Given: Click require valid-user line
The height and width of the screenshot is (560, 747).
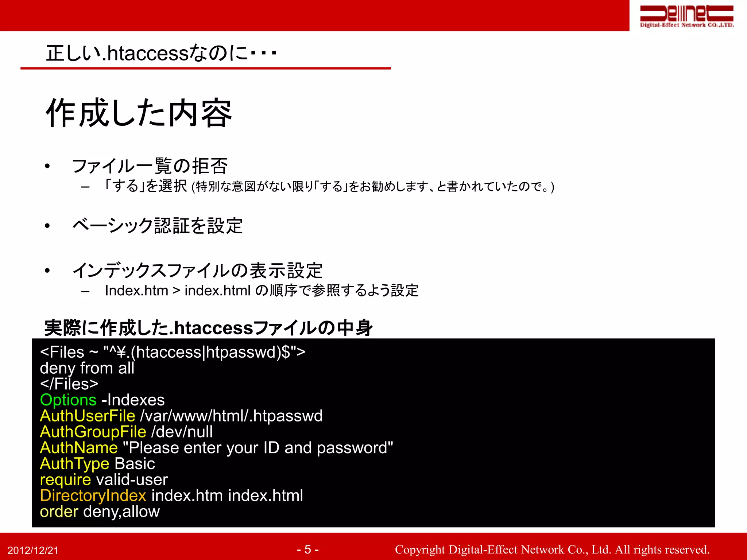Looking at the screenshot, I should coord(104,480).
